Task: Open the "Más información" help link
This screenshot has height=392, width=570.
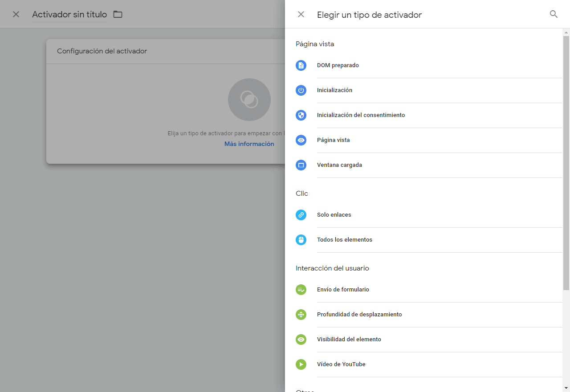Action: click(249, 143)
